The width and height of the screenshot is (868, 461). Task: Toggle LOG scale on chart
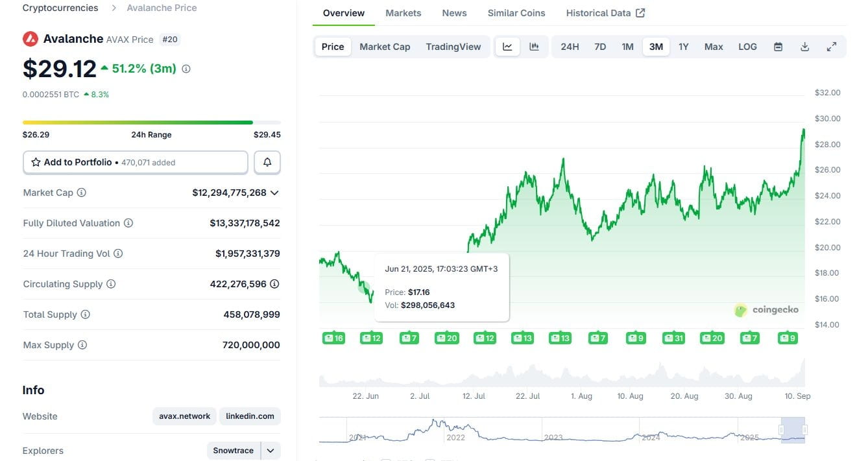pyautogui.click(x=747, y=47)
